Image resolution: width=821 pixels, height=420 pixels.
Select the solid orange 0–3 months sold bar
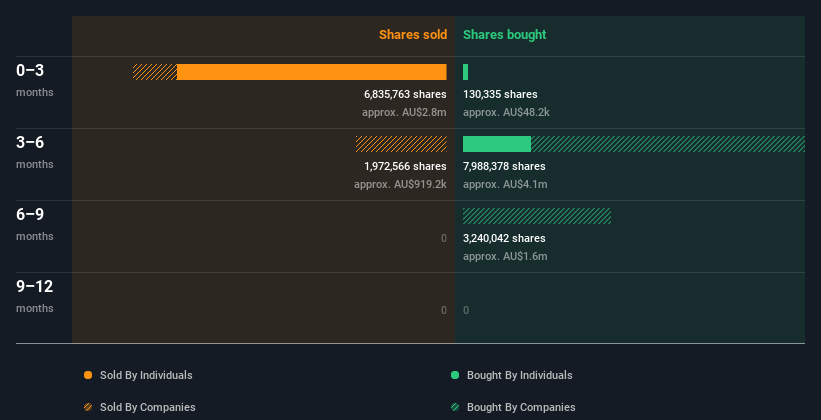pyautogui.click(x=312, y=72)
